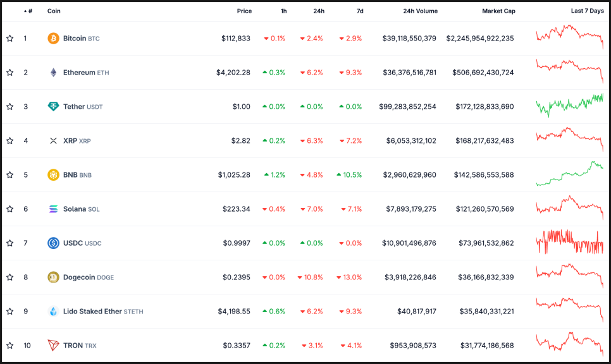Toggle Solana's watchlist star
The image size is (611, 364).
click(x=9, y=209)
